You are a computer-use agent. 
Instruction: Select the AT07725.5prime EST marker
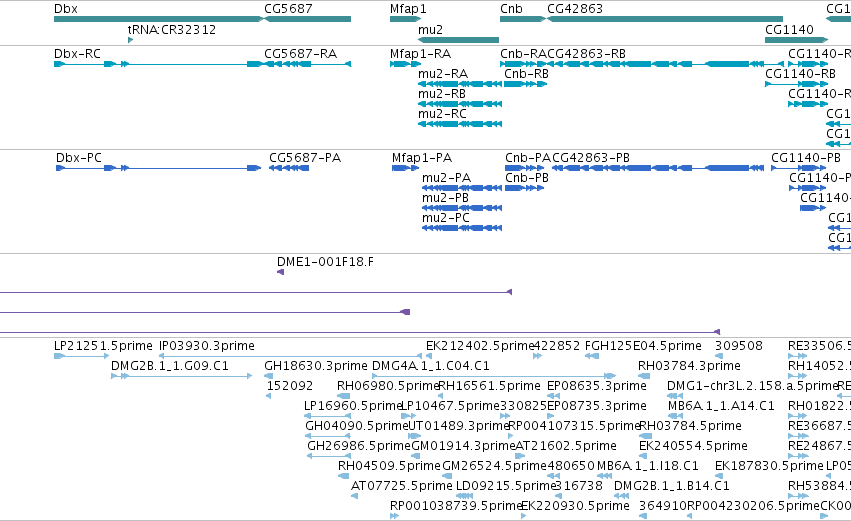pyautogui.click(x=354, y=497)
